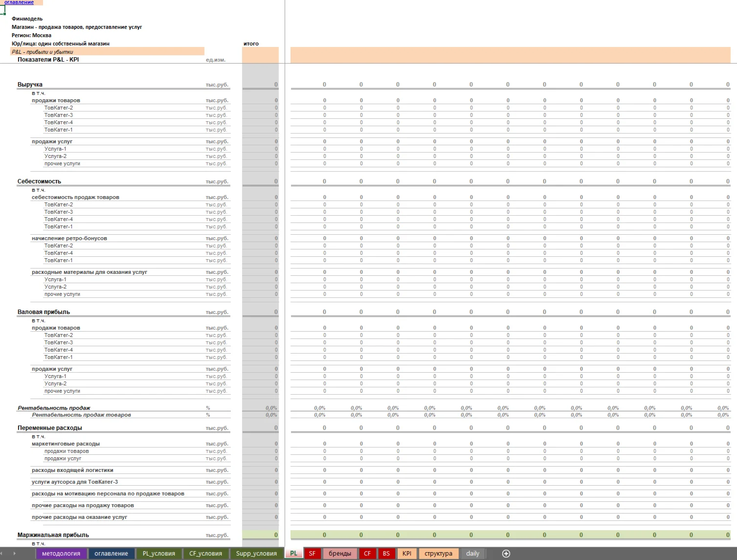
Task: Select the прочие расходы на оказание услуг cell
Action: click(x=79, y=517)
